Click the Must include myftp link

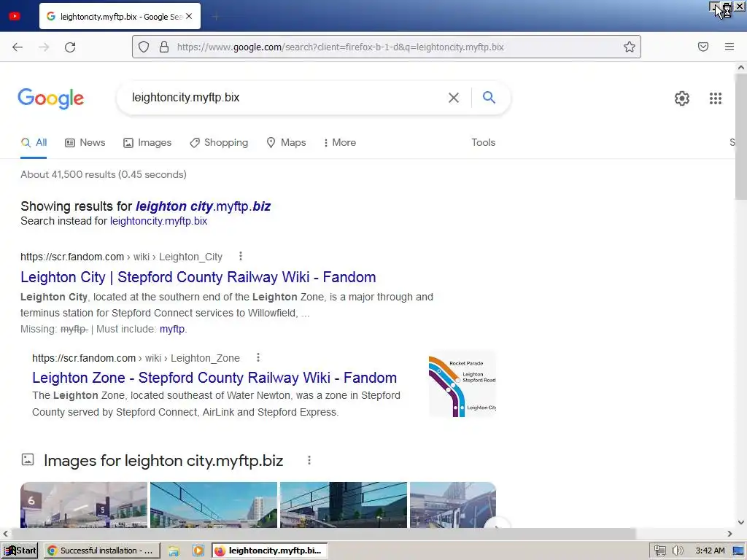(172, 329)
